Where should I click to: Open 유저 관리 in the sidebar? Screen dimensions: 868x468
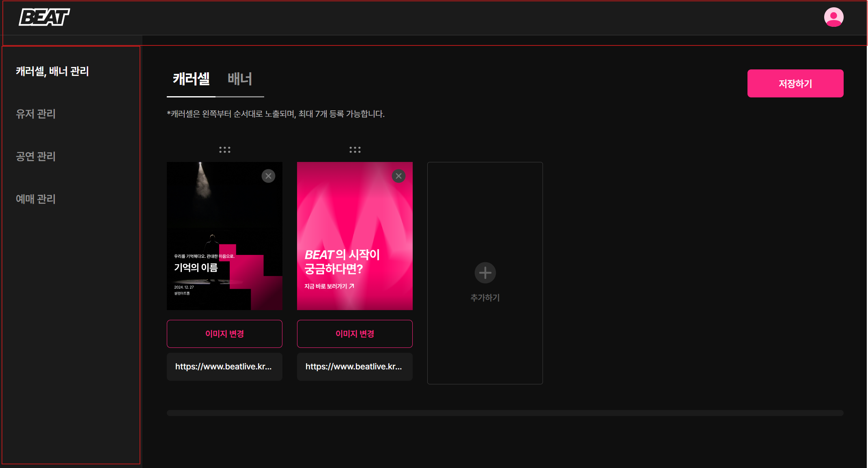point(36,114)
